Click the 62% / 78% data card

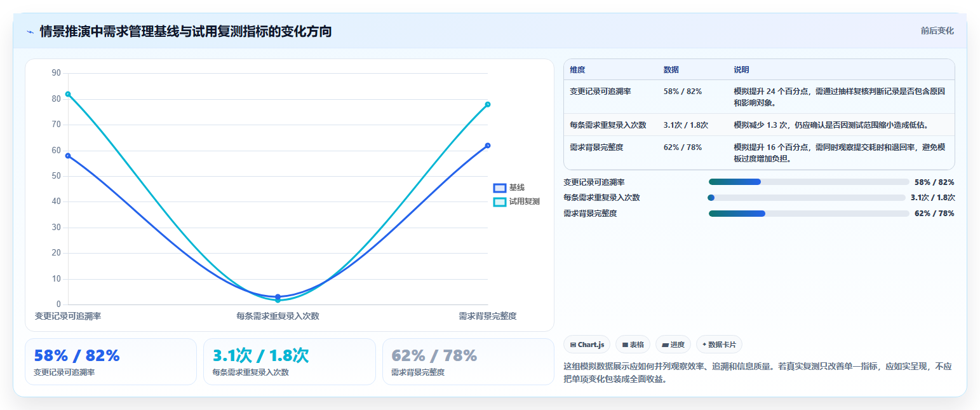point(468,362)
